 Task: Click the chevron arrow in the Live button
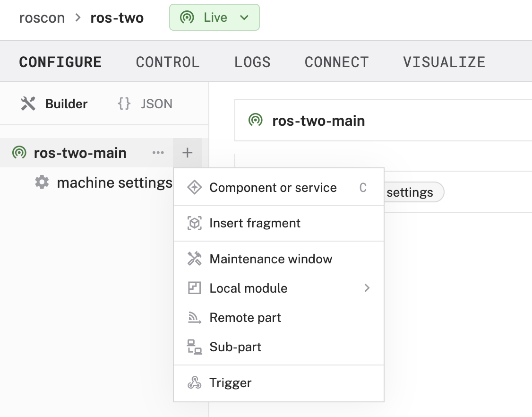[x=244, y=17]
